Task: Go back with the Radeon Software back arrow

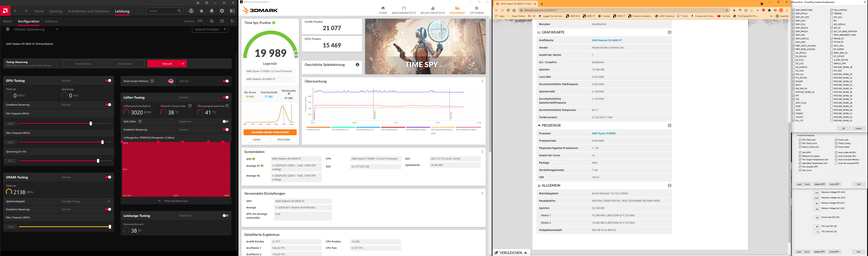Action: coord(16,11)
